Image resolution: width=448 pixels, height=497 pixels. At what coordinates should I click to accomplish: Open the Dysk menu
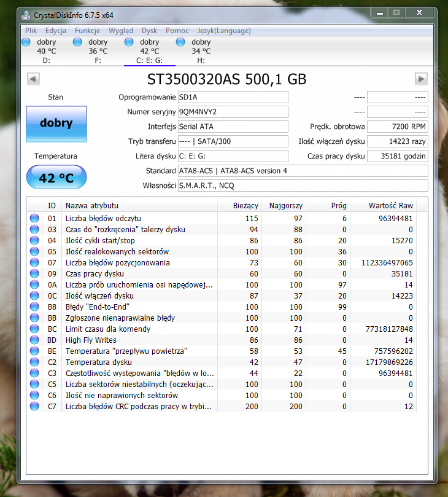(150, 31)
